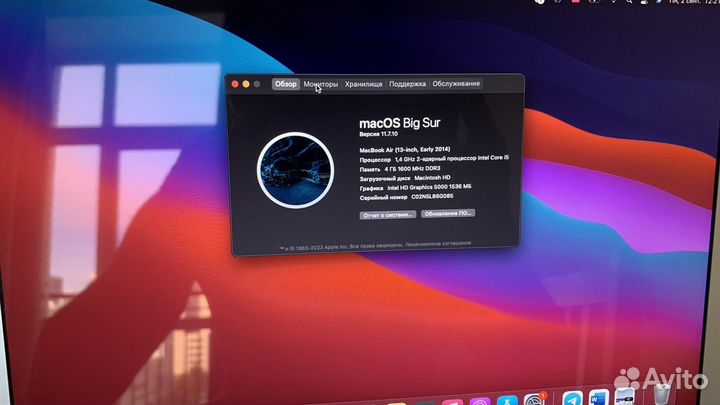
Task: Open Spotlight search in menu bar
Action: [x=629, y=2]
